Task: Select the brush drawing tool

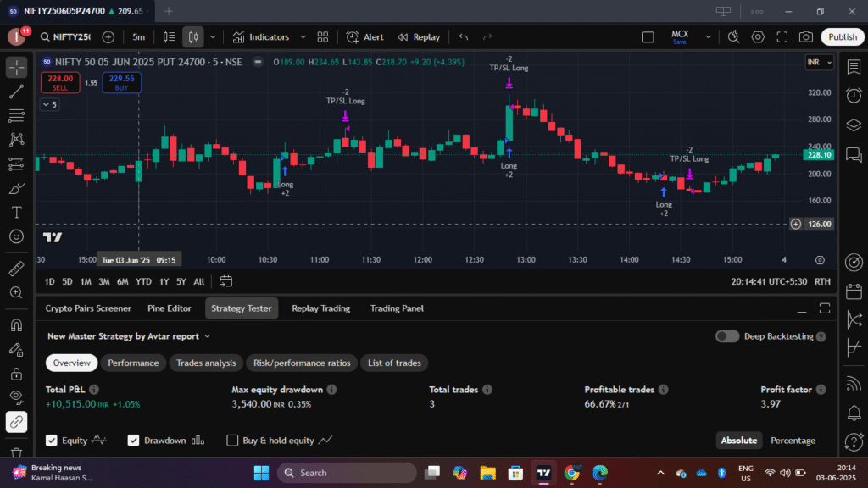Action: click(x=17, y=189)
